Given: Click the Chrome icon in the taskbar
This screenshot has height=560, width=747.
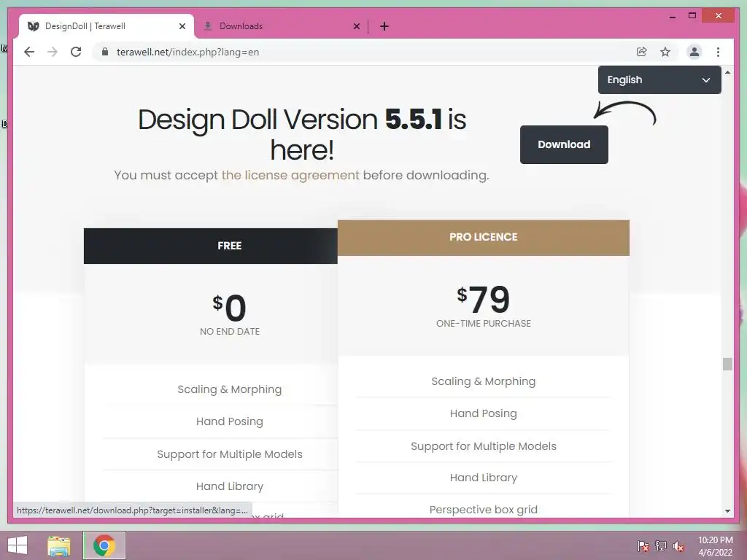Looking at the screenshot, I should [x=104, y=545].
